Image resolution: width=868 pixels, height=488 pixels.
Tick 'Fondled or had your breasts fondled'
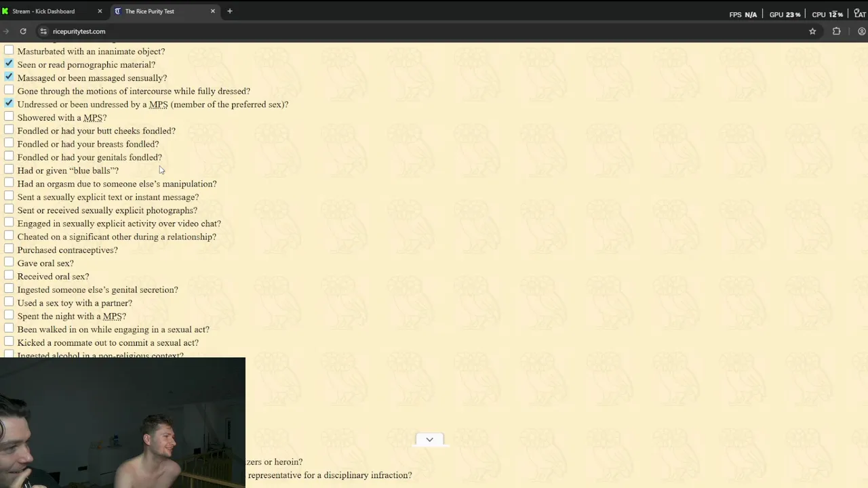(9, 143)
